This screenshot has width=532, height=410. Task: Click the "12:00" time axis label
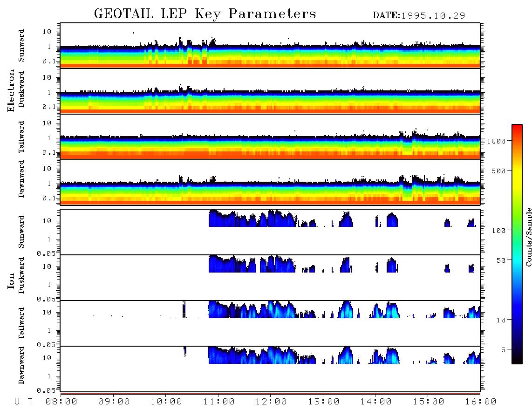(271, 402)
